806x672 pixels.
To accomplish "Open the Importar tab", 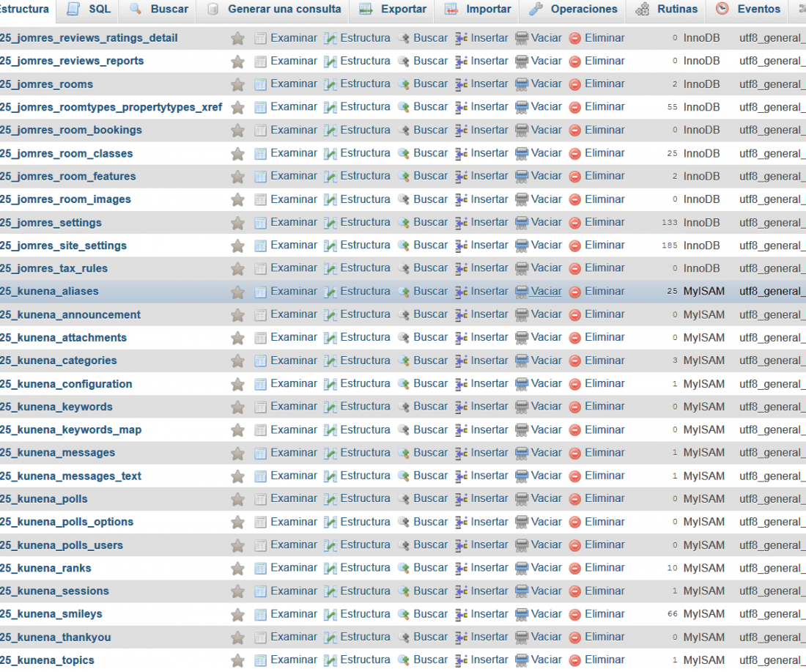I will [478, 10].
